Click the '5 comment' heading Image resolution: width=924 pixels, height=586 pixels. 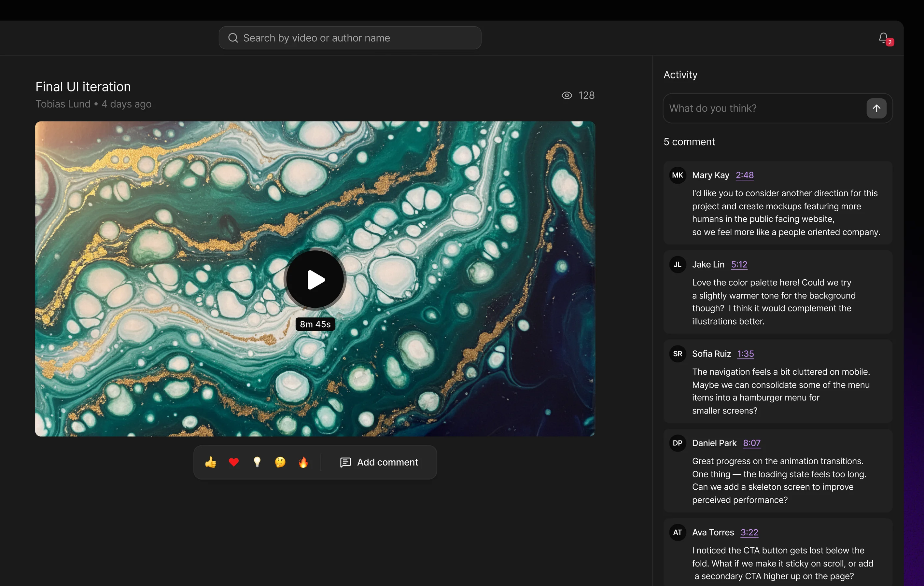click(x=689, y=142)
